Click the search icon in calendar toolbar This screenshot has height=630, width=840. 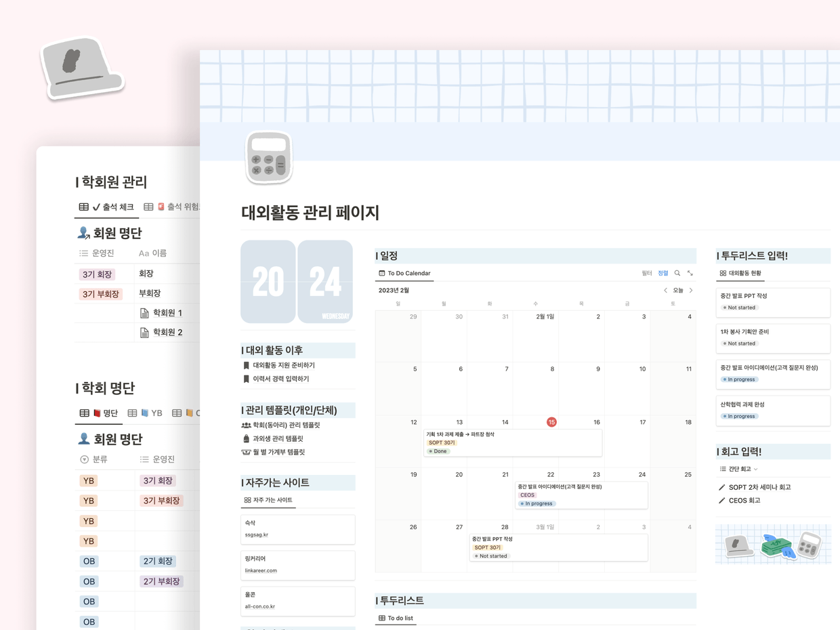(677, 273)
